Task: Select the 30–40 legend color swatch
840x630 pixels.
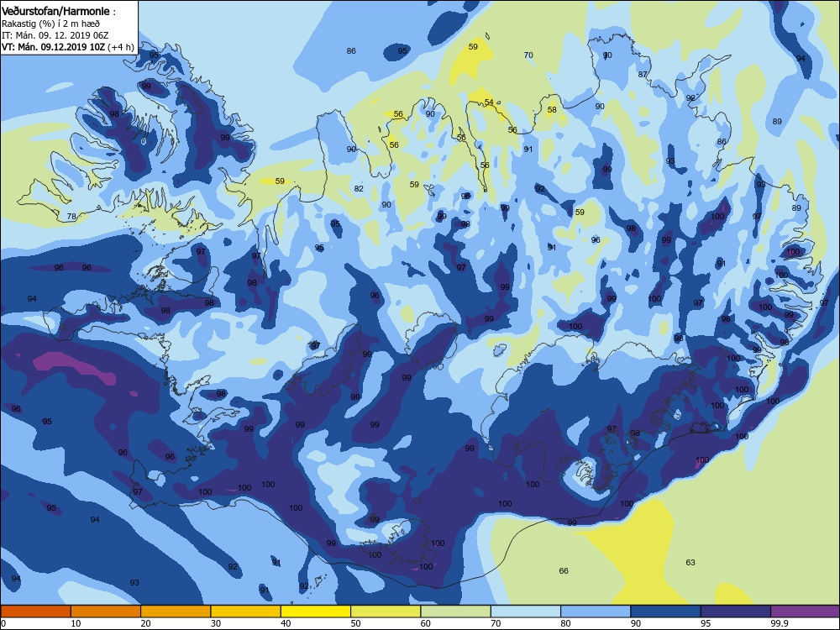Action: (x=246, y=612)
